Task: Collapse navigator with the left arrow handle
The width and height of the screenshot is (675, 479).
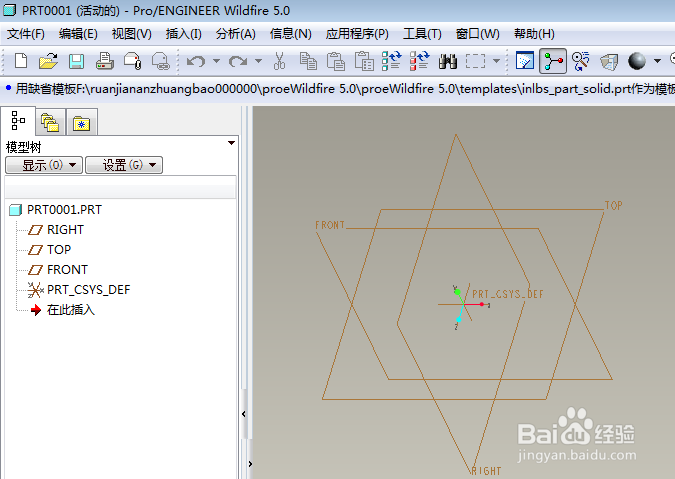Action: point(244,414)
